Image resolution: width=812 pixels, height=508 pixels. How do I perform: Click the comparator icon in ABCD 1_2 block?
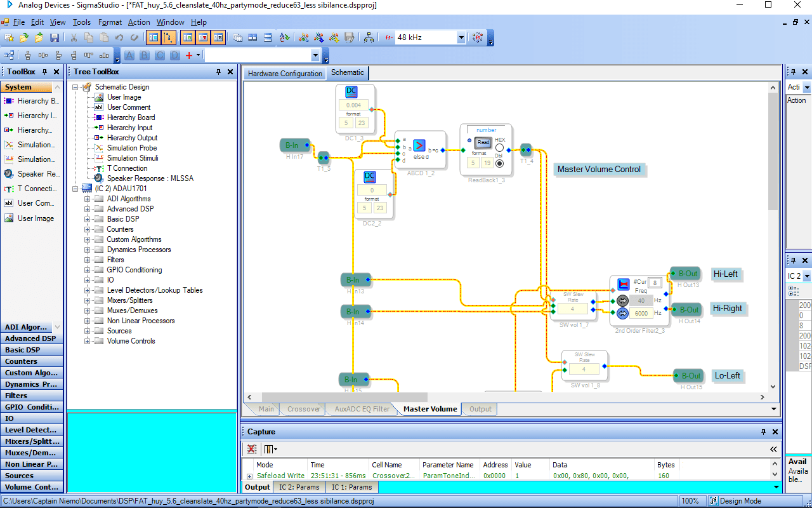point(419,145)
